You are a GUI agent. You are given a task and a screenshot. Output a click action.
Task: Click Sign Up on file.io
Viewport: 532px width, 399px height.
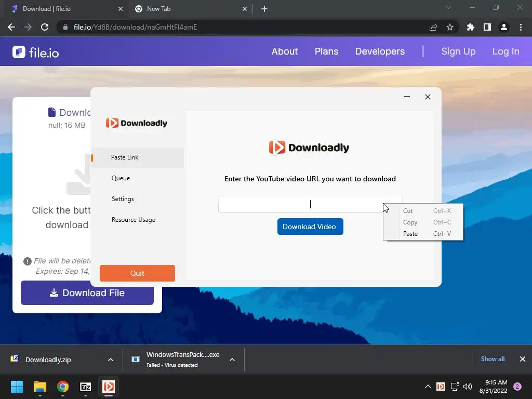[x=458, y=51]
